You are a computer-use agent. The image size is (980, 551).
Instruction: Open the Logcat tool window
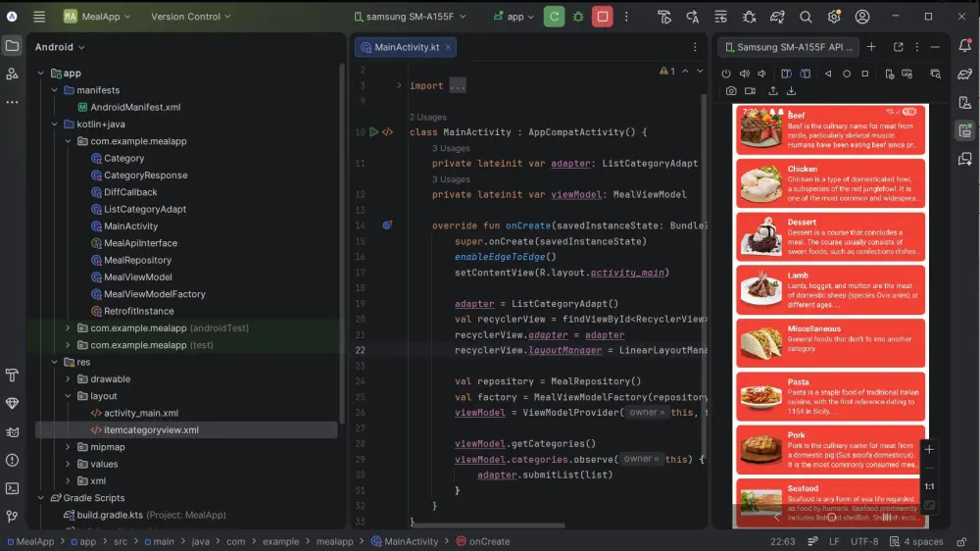coord(12,432)
